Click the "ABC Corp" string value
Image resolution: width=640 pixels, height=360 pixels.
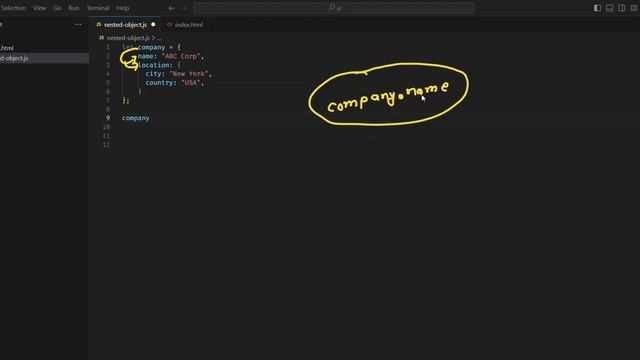(x=181, y=56)
